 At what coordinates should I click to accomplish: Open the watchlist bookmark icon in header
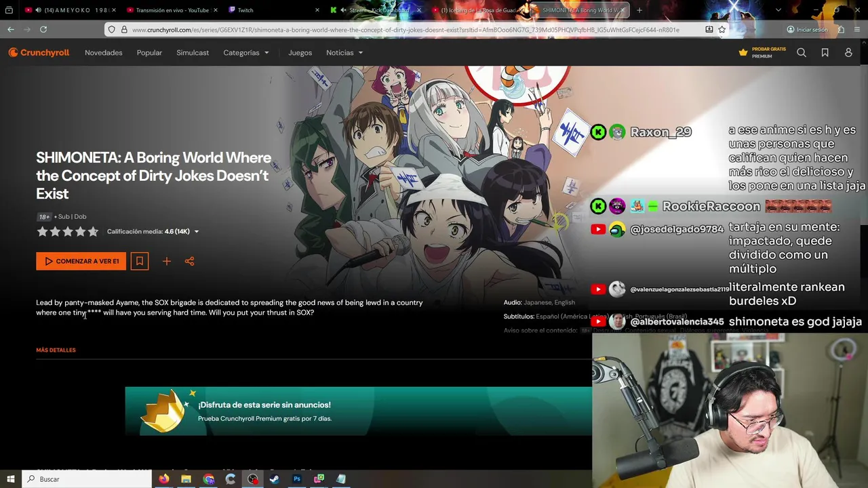click(x=825, y=53)
